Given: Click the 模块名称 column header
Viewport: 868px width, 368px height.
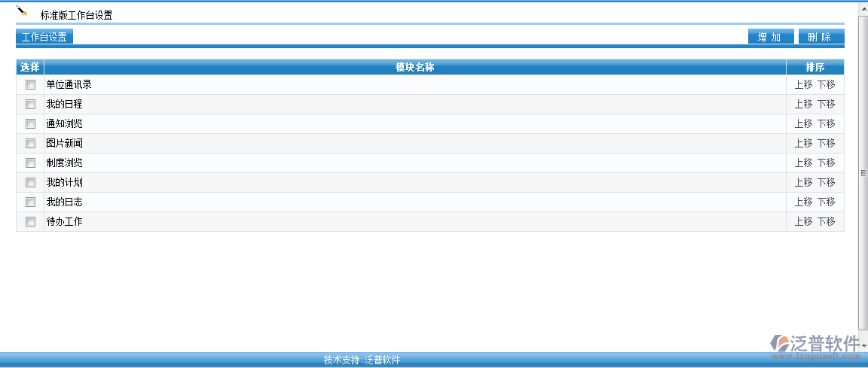Looking at the screenshot, I should tap(415, 68).
